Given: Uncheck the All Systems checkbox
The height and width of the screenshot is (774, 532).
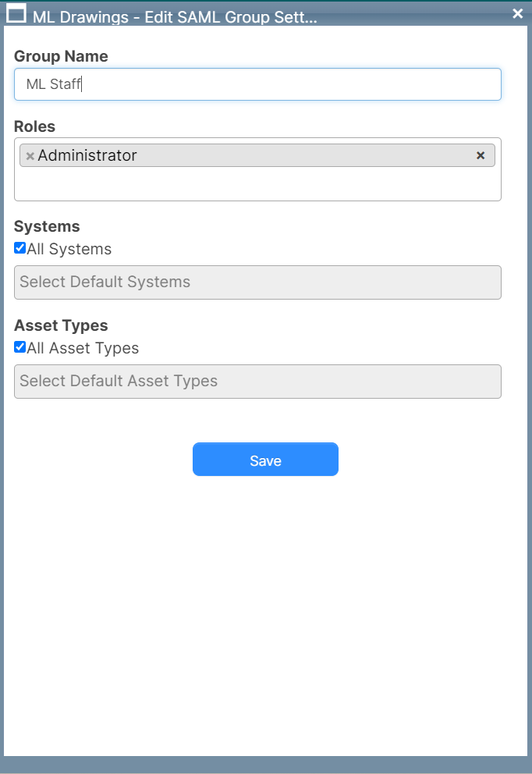Looking at the screenshot, I should click(x=20, y=248).
